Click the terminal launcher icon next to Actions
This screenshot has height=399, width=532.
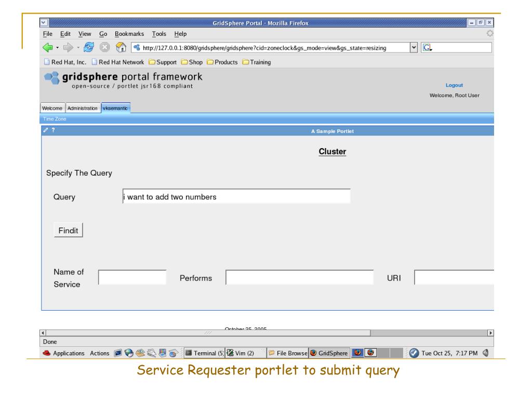pyautogui.click(x=118, y=353)
